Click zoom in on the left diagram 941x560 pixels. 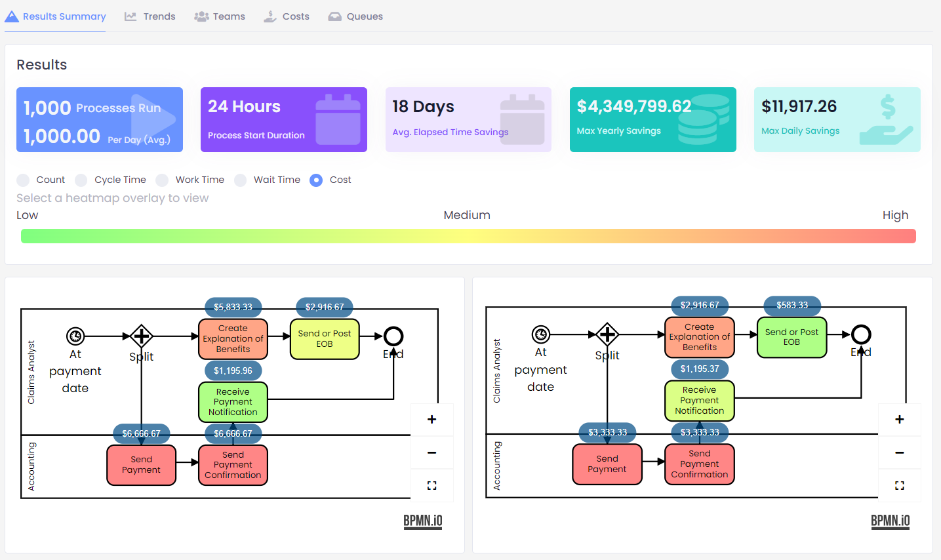click(431, 419)
